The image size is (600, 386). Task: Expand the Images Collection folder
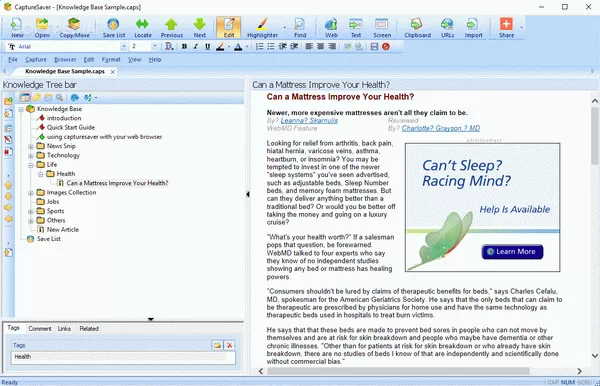[31, 193]
